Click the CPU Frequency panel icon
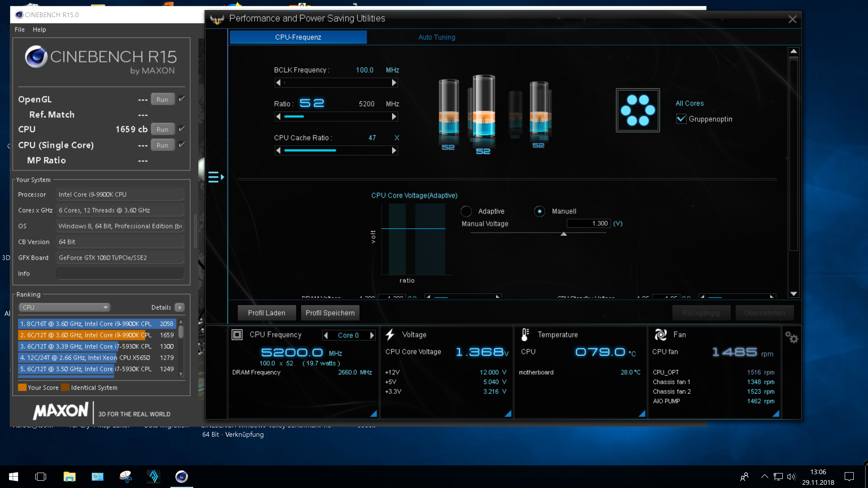The image size is (868, 488). 237,334
